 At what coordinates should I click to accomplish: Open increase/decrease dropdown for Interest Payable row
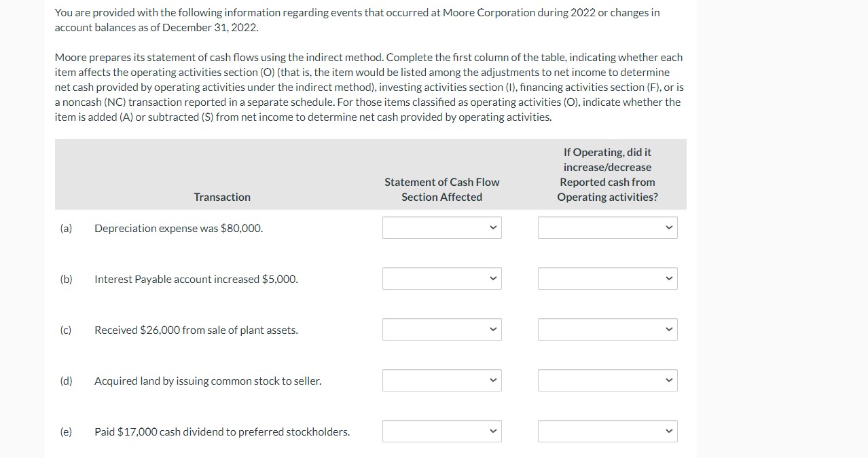pos(608,279)
